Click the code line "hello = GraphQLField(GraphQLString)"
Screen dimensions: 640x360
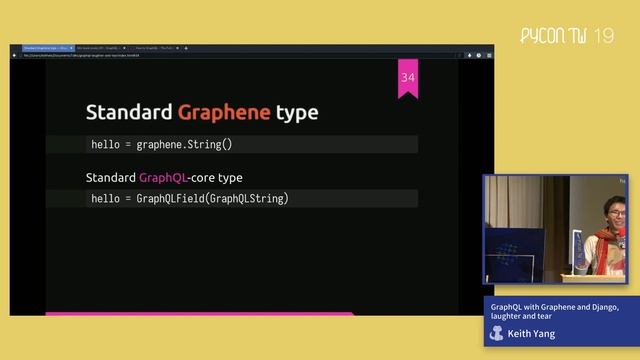tap(190, 199)
